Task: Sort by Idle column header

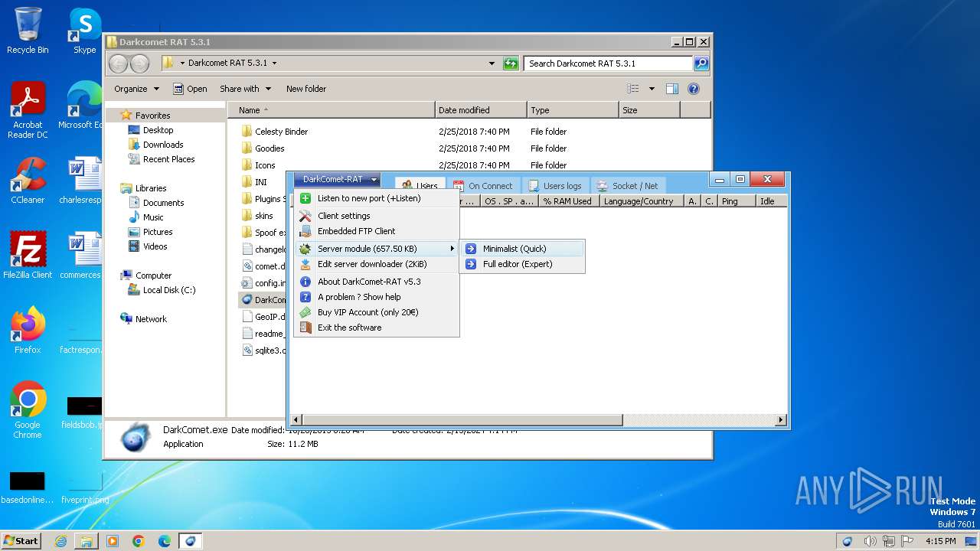Action: click(x=772, y=201)
